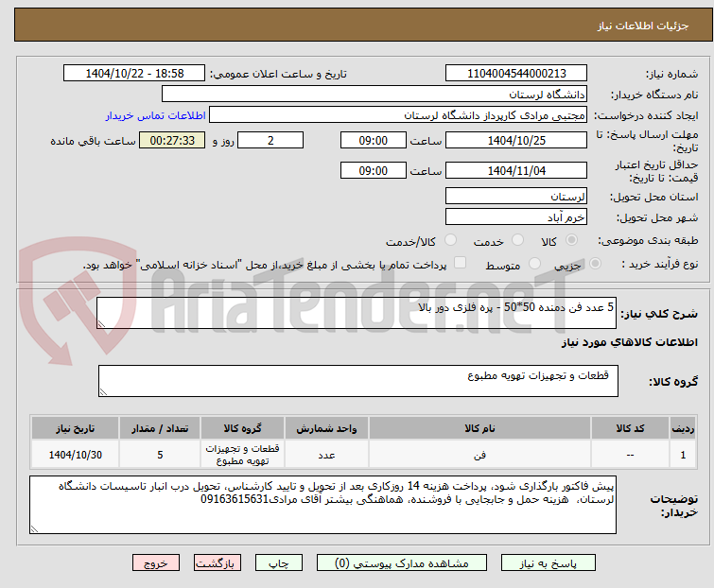Click the announcement date field 1404/10/22 - 18:58
Screen dimensions: 714x588
[x=134, y=74]
